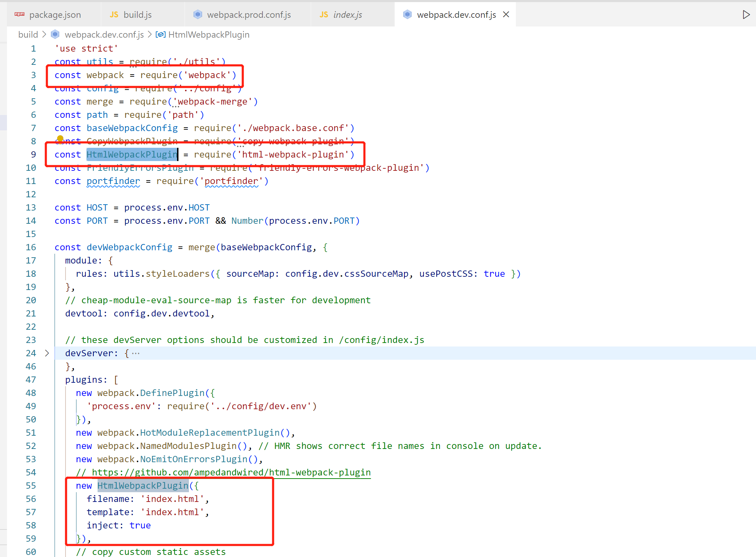Switch to the webpack.prod.conf.js tab
The width and height of the screenshot is (756, 557).
point(249,15)
